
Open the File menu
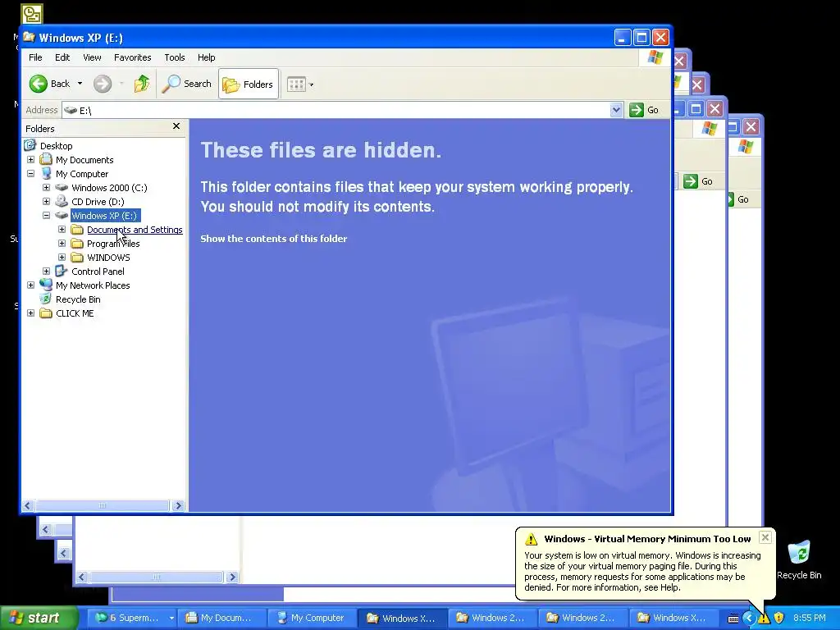tap(35, 57)
